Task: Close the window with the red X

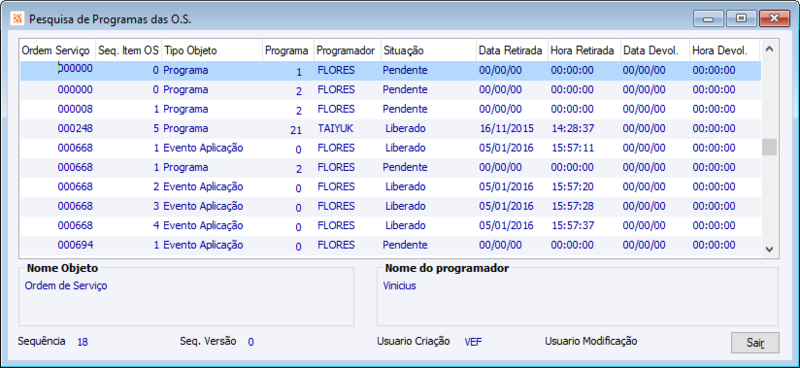Action: coord(774,18)
